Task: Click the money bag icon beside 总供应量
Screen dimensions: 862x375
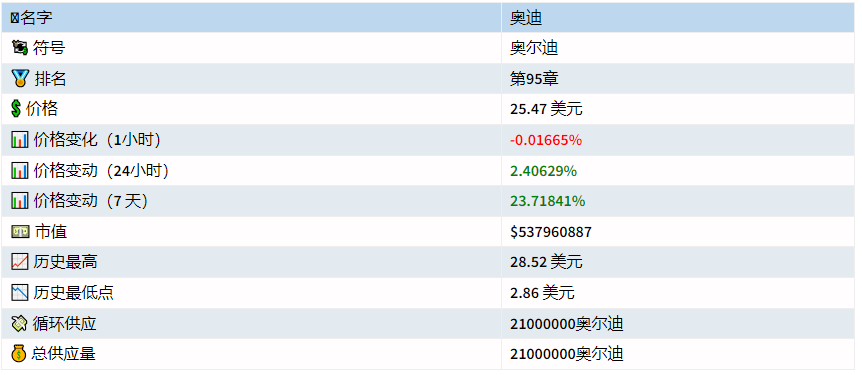Action: (19, 354)
